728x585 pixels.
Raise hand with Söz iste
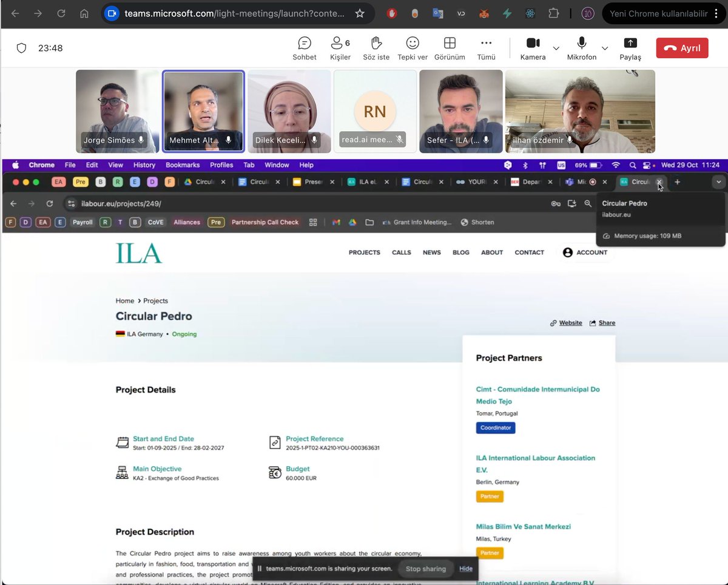(x=376, y=48)
